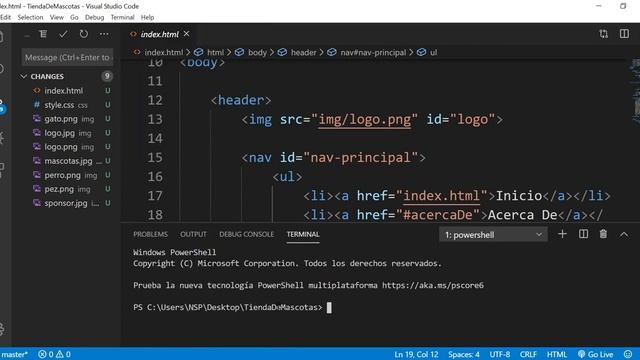Open the terminal selector dropdown 1: powershell
Image resolution: width=640 pixels, height=360 pixels.
click(493, 235)
